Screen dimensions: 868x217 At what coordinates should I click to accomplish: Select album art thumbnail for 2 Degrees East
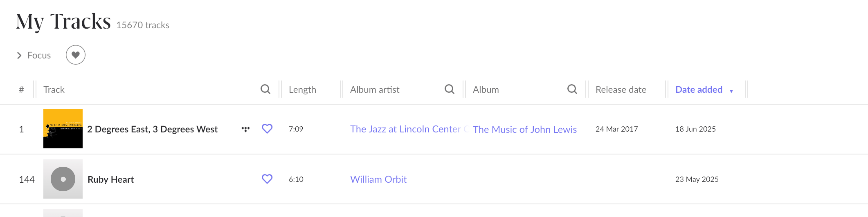point(63,129)
